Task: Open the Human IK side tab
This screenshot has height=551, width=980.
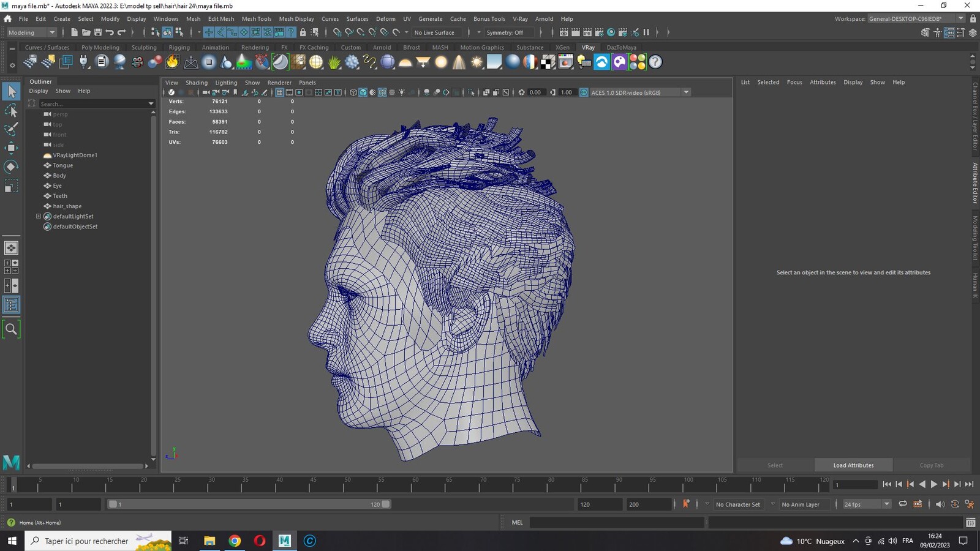Action: tap(974, 286)
